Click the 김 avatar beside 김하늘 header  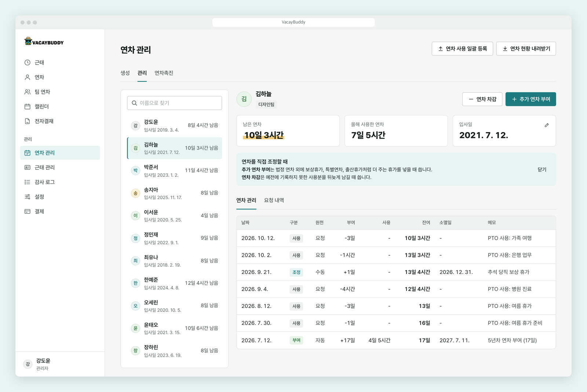click(x=244, y=99)
